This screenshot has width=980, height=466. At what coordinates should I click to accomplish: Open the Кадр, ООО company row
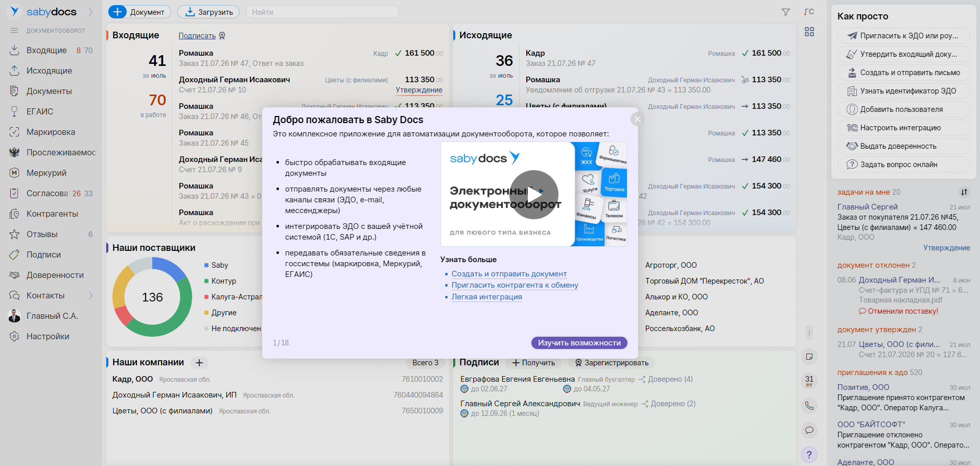click(x=277, y=379)
